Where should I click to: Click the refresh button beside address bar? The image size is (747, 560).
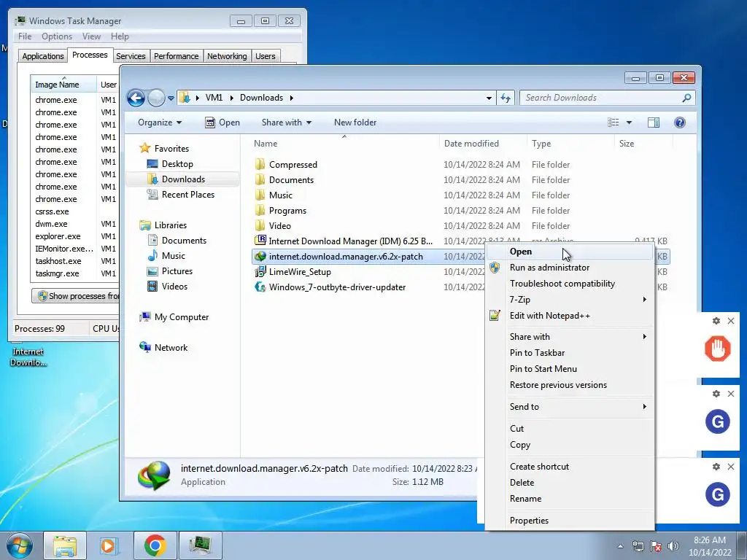click(x=506, y=98)
